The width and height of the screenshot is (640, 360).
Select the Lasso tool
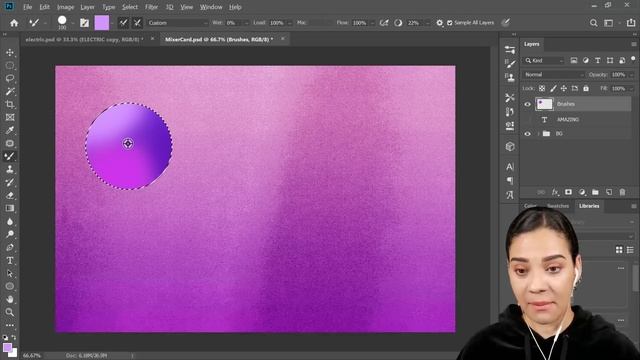(10, 78)
